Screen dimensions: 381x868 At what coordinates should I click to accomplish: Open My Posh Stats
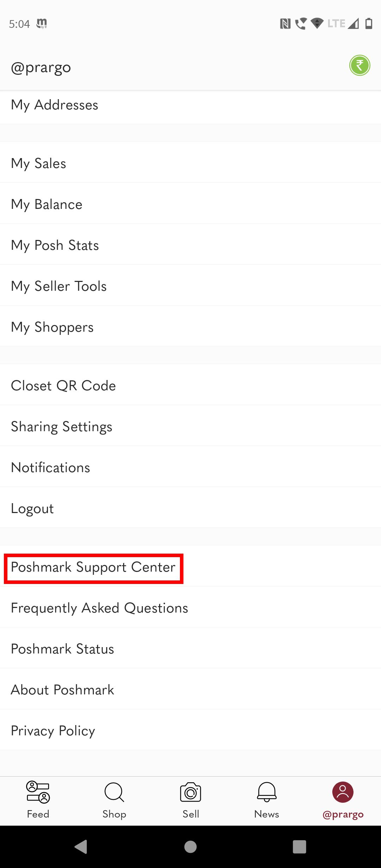coord(55,245)
